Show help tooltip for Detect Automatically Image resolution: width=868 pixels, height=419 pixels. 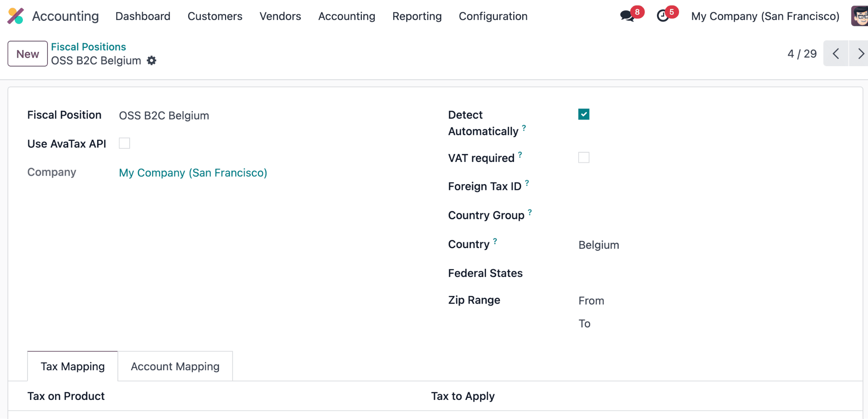(x=524, y=127)
